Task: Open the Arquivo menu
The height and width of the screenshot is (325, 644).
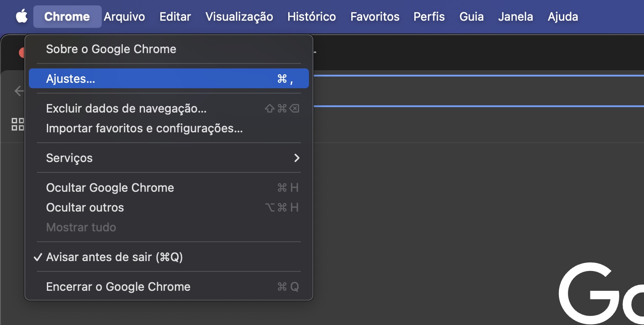Action: coord(124,17)
